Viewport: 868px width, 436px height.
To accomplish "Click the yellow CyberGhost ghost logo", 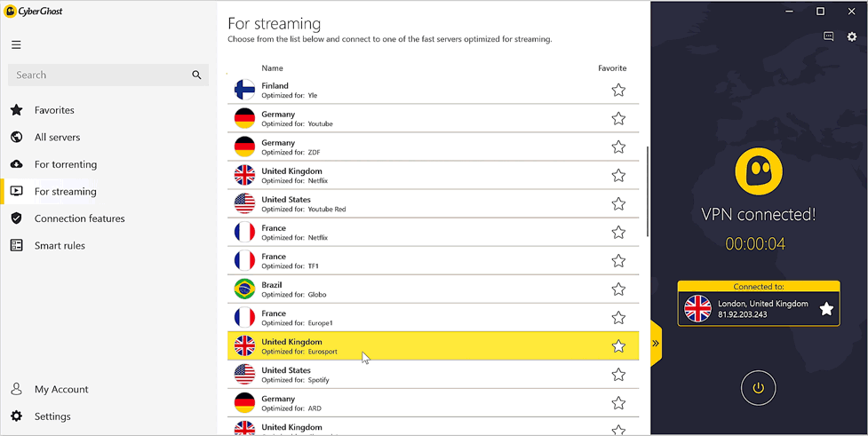I will 758,170.
